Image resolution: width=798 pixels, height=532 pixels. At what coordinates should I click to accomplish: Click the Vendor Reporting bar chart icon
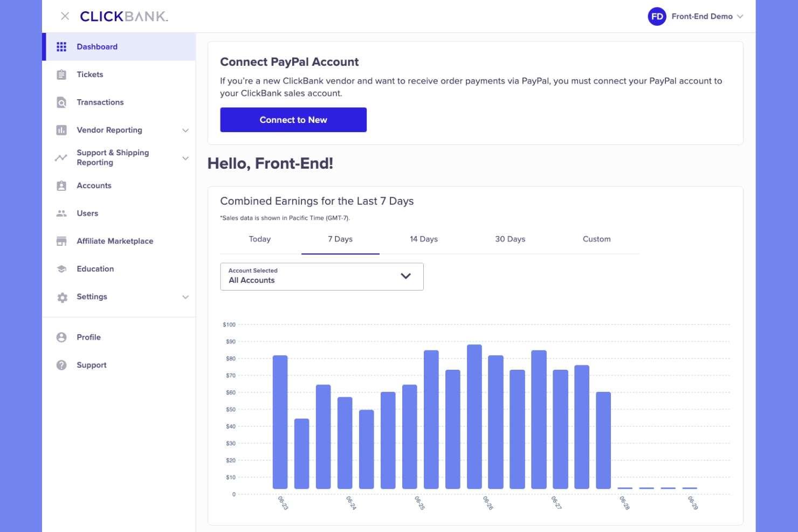[61, 130]
